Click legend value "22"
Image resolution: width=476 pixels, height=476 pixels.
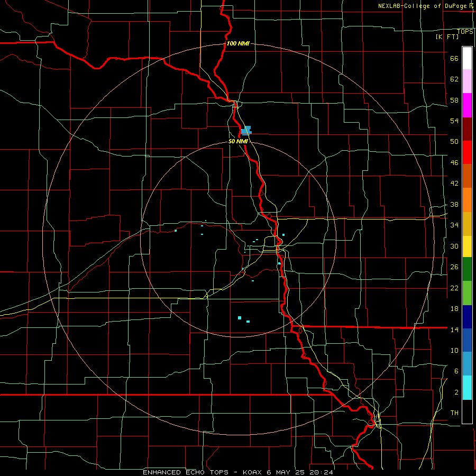[454, 288]
